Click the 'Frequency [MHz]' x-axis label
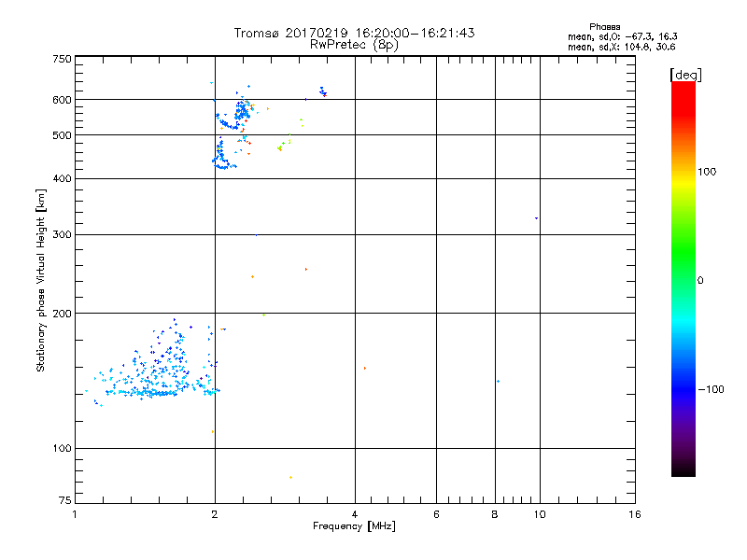The height and width of the screenshot is (560, 747). pos(354,526)
